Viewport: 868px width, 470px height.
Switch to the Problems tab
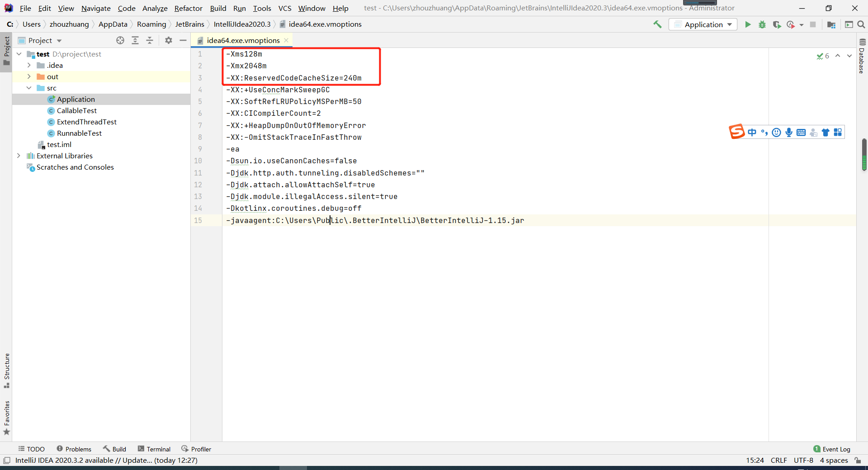78,449
